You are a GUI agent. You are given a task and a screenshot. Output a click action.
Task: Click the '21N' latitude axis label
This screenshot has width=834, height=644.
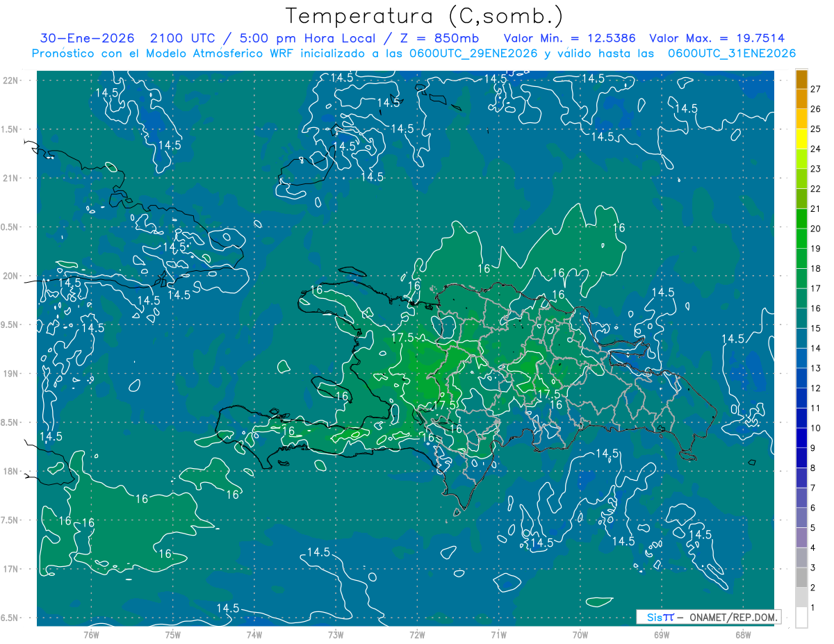[x=12, y=178]
